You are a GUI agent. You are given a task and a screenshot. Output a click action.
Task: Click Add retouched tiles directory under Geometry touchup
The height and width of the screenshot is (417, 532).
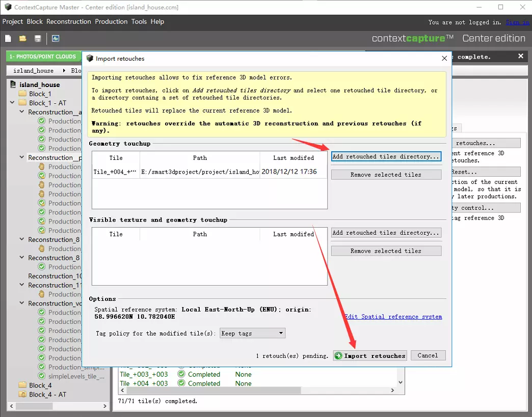click(386, 156)
